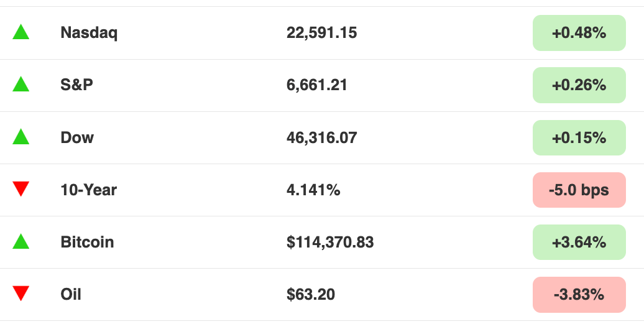The image size is (644, 324).
Task: Select the Dow row label
Action: [x=77, y=137]
